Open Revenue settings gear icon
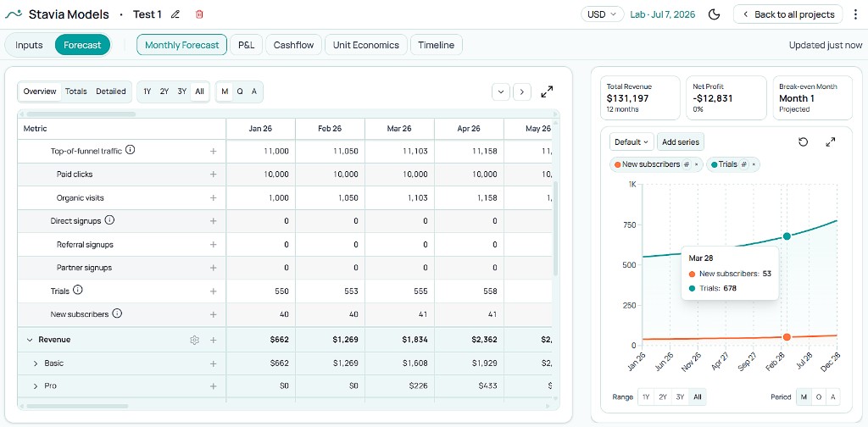Viewport: 868px width, 427px height. point(194,341)
